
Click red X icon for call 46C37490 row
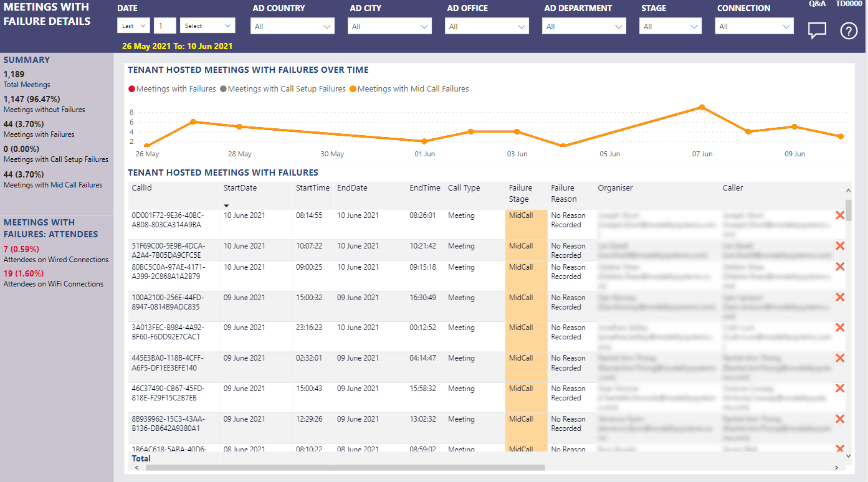point(840,389)
